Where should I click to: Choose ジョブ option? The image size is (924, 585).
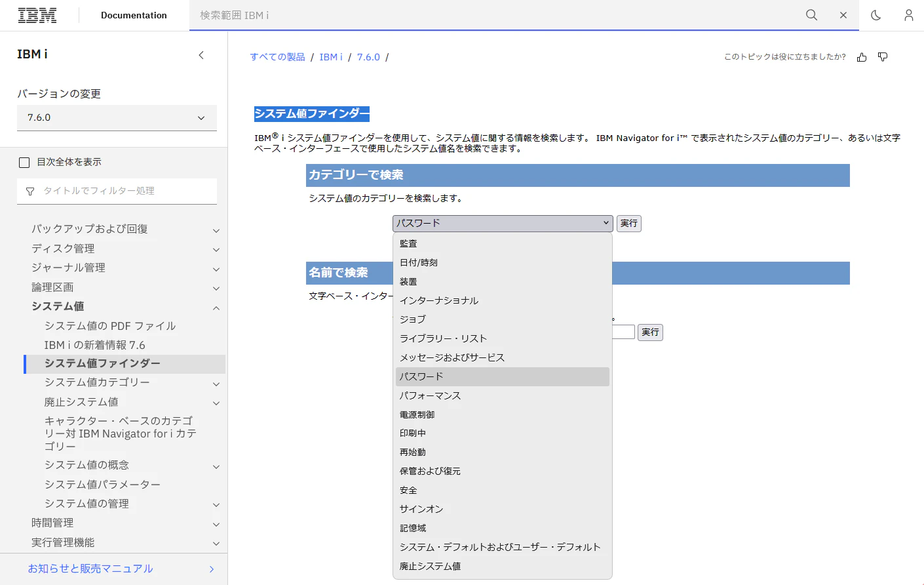[x=503, y=319]
